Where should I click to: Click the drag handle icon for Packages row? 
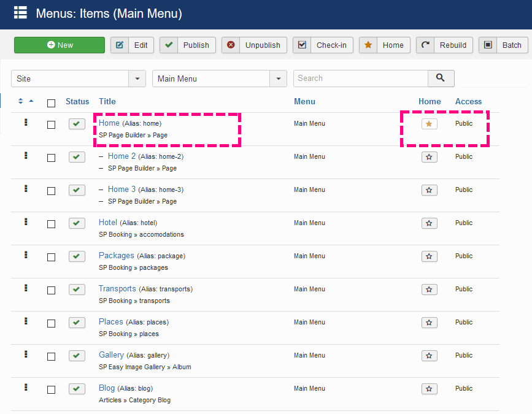26,255
